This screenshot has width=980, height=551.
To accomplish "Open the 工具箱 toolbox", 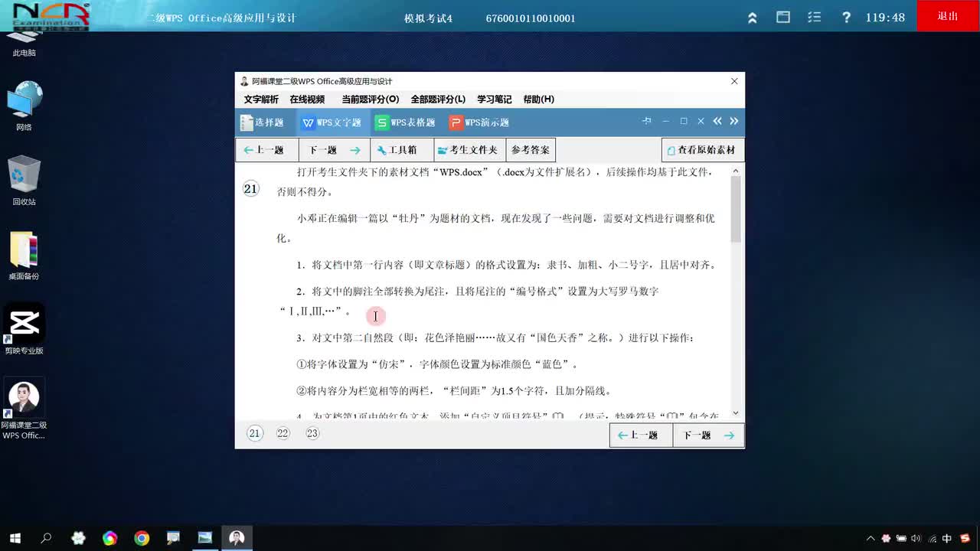I will tap(401, 150).
